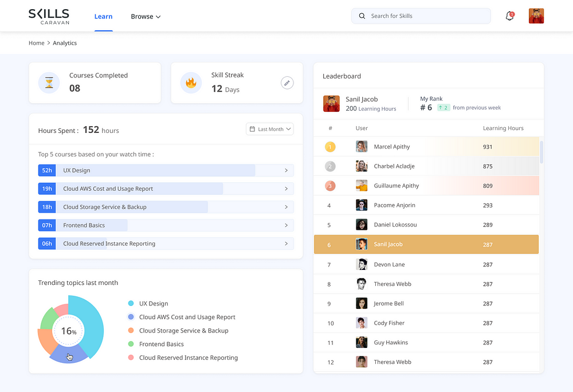The image size is (573, 392).
Task: Expand Cloud Storage Service & Backup chevron
Action: click(x=286, y=207)
